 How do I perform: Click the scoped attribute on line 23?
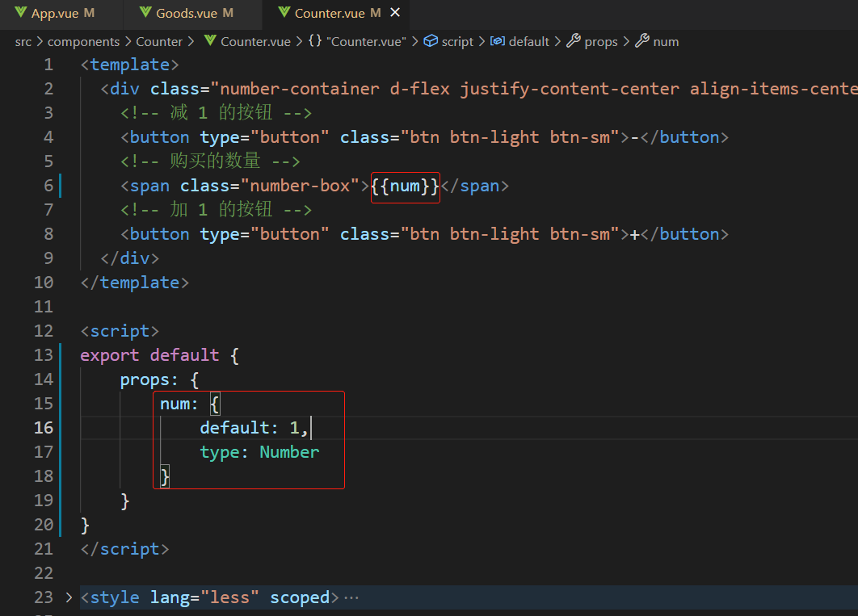pos(300,598)
